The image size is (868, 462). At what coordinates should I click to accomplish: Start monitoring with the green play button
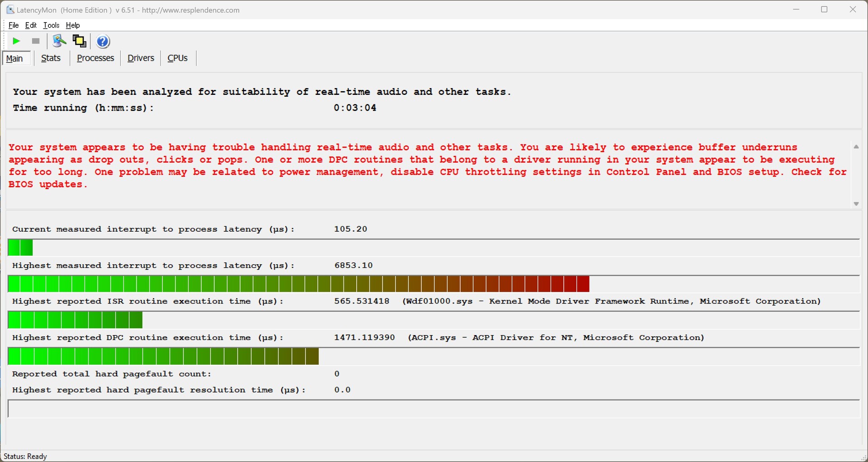pos(16,41)
